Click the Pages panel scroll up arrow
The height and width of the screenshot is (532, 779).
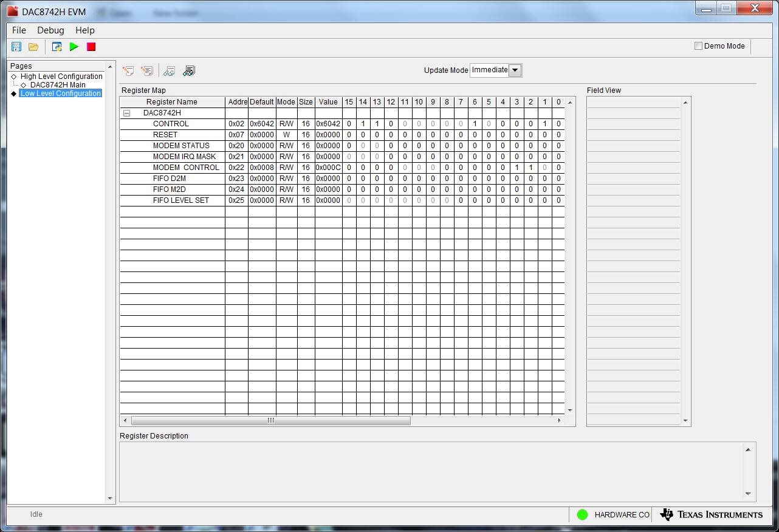(x=110, y=67)
